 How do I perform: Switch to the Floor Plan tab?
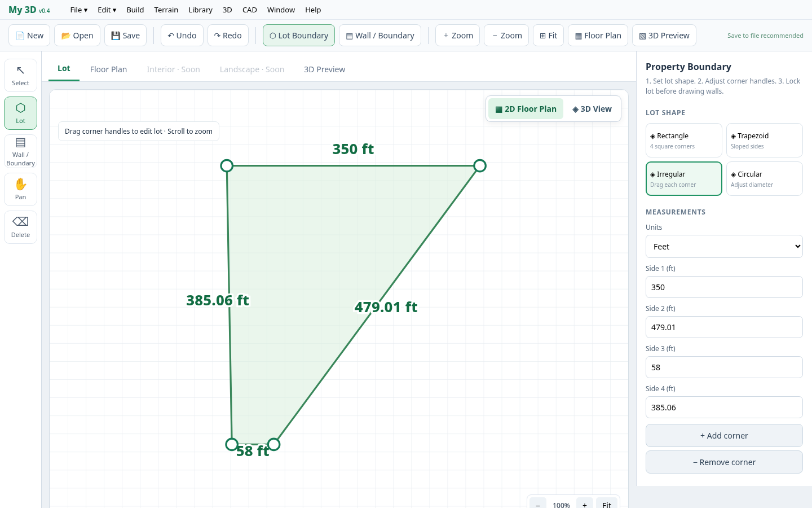pos(108,69)
